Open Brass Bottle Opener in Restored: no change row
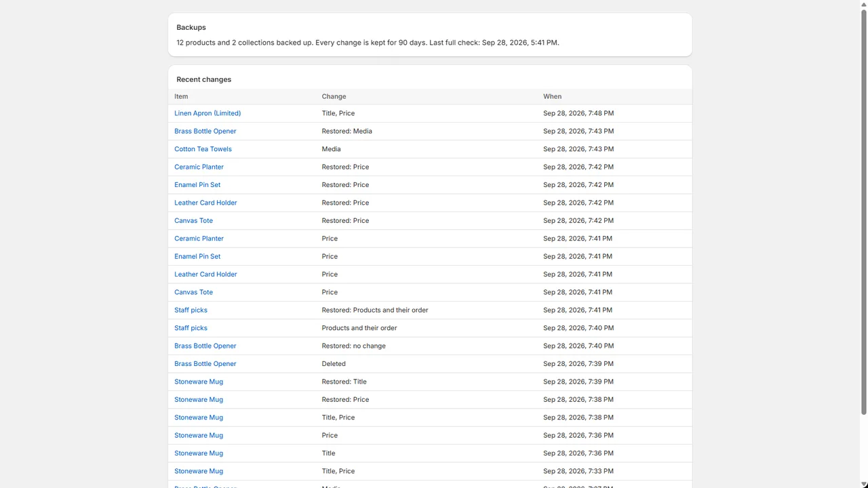 coord(205,346)
